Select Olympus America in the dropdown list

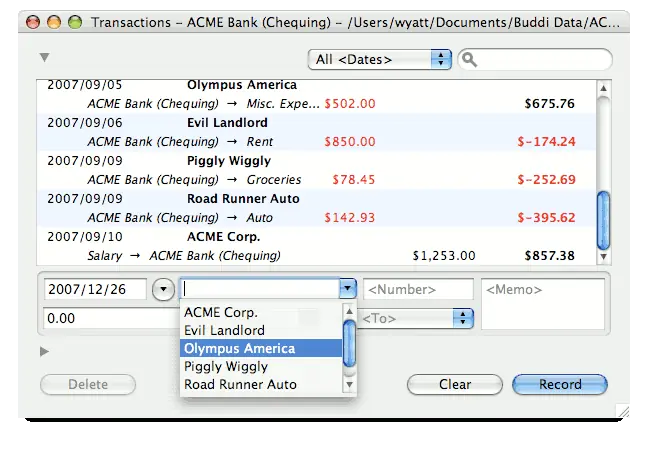click(x=261, y=348)
